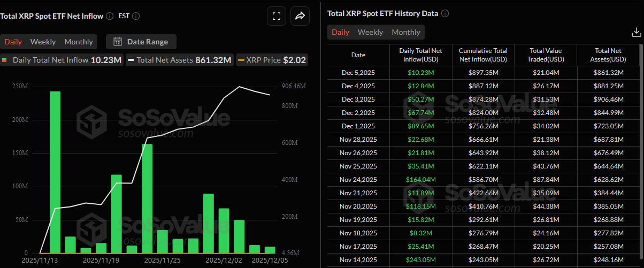Click the calendar icon in Date Range
644x268 pixels.
pos(117,42)
